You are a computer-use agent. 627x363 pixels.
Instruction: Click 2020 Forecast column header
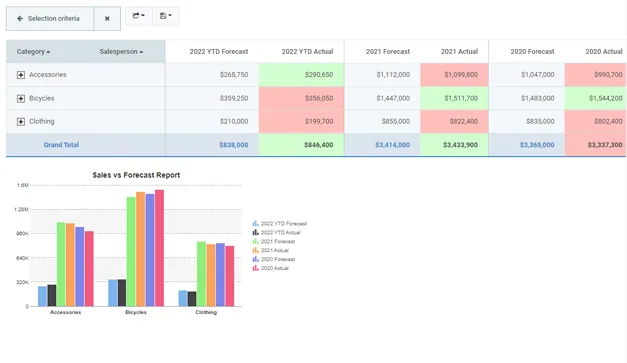(532, 52)
